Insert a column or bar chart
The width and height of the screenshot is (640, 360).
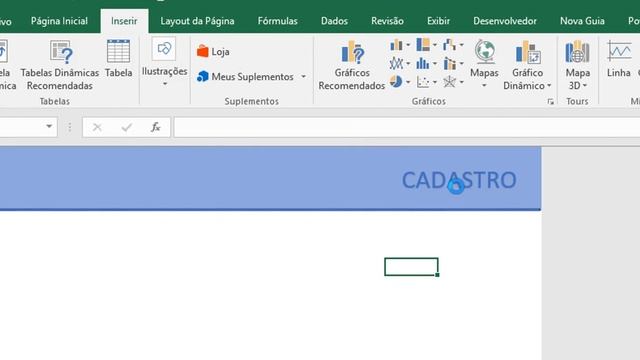click(x=396, y=44)
